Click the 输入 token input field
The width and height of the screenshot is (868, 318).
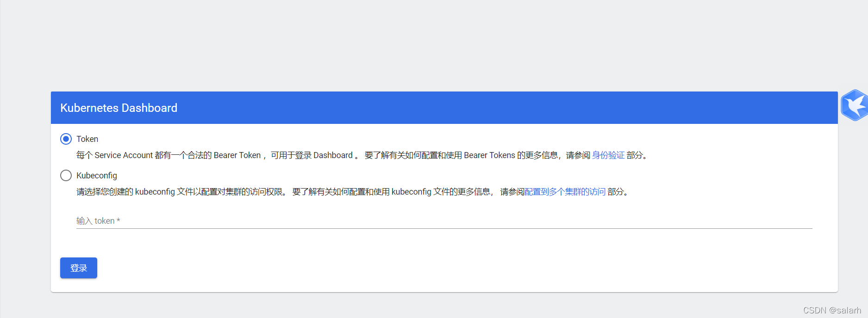444,221
